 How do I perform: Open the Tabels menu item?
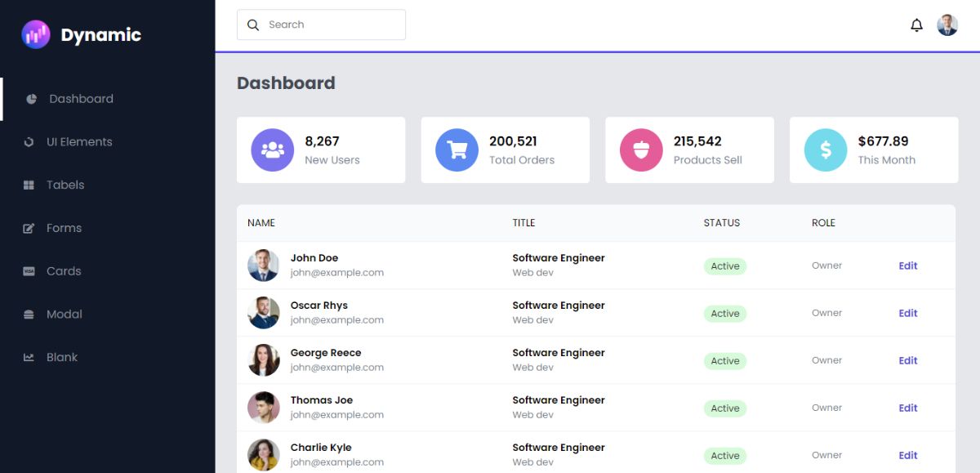[108, 185]
